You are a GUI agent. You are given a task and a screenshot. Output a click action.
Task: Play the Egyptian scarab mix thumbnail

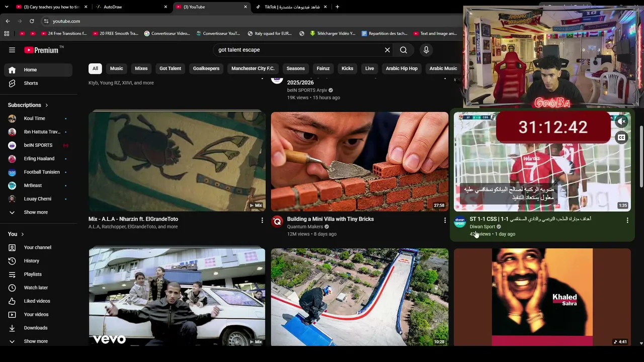coord(177,161)
